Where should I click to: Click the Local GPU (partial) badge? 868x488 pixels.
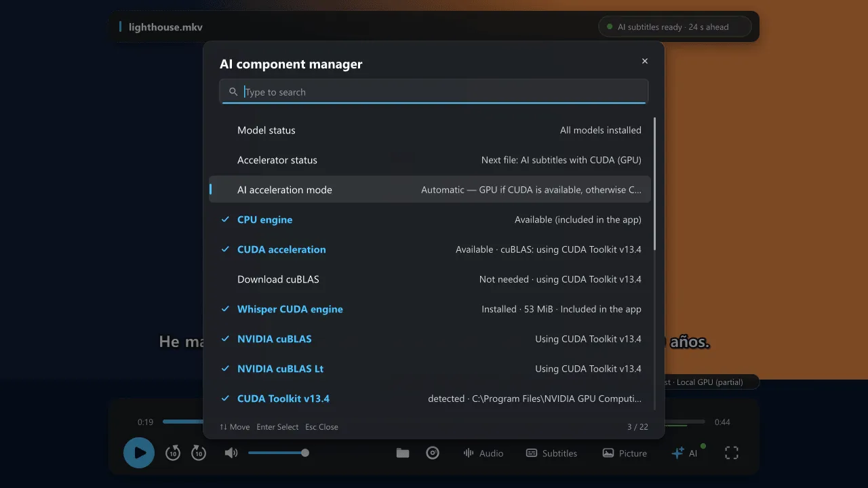pyautogui.click(x=709, y=382)
